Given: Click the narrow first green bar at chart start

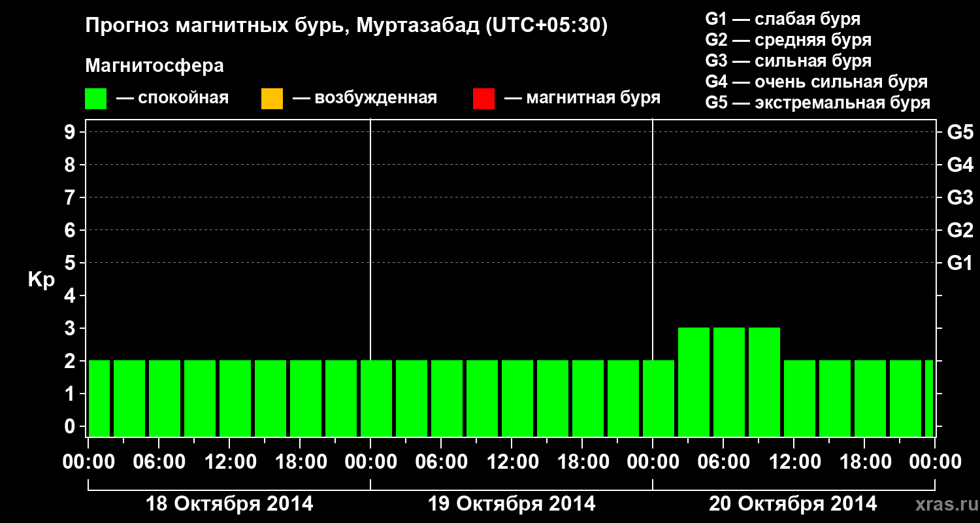Looking at the screenshot, I should 99,398.
